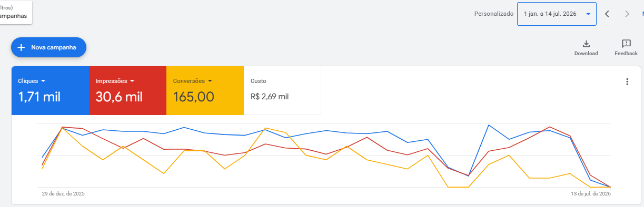Image resolution: width=644 pixels, height=207 pixels.
Task: Expand the Impressões metric dropdown arrow
Action: point(132,81)
